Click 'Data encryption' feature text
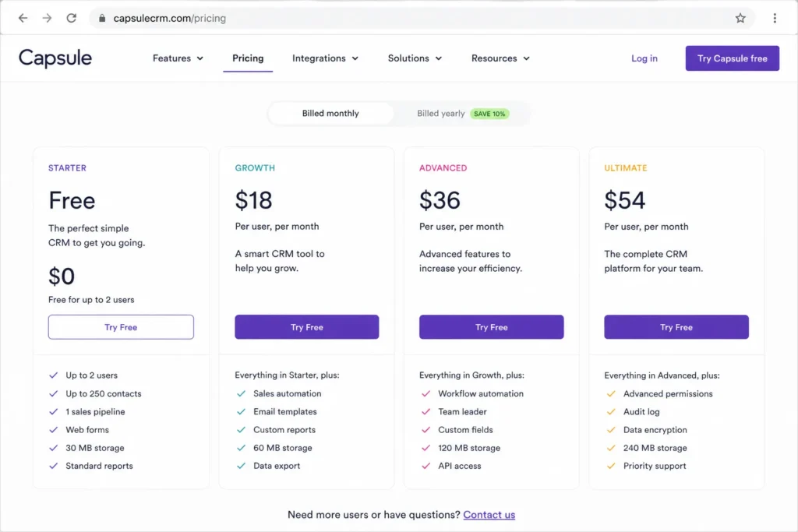This screenshot has width=798, height=532. [x=655, y=430]
